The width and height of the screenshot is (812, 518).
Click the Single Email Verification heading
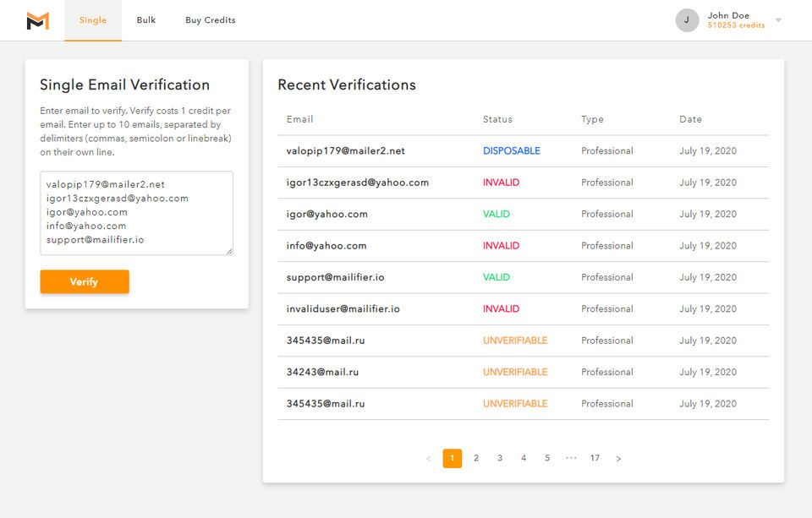click(125, 85)
